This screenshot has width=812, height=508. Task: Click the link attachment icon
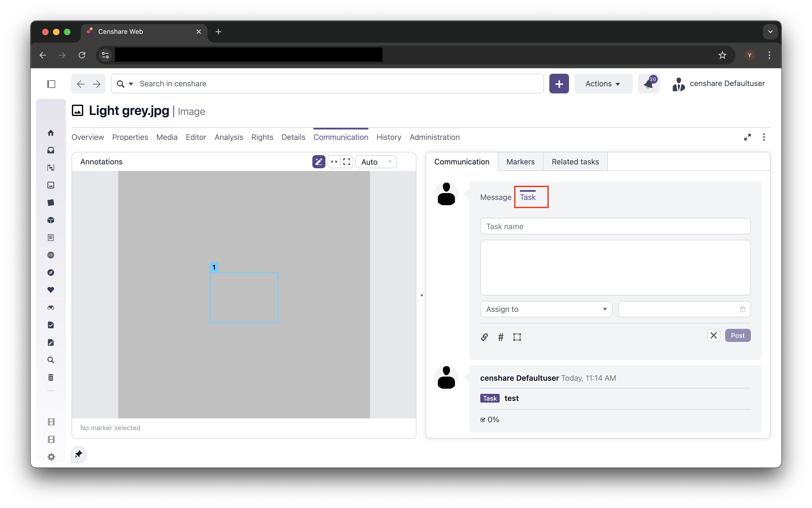[484, 337]
